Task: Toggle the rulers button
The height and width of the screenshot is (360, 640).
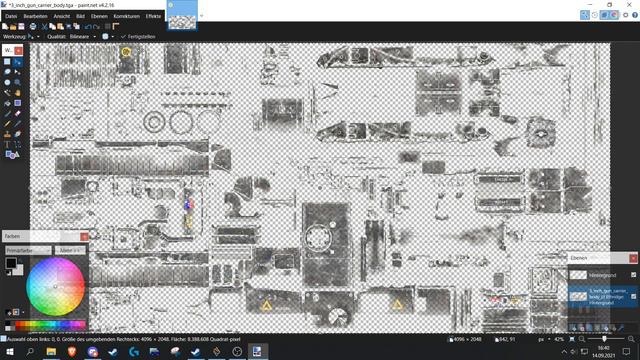Action: click(116, 27)
